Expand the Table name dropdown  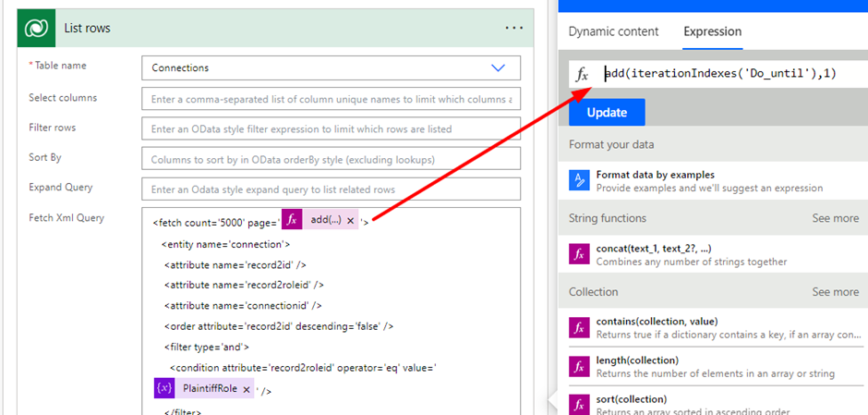point(499,68)
